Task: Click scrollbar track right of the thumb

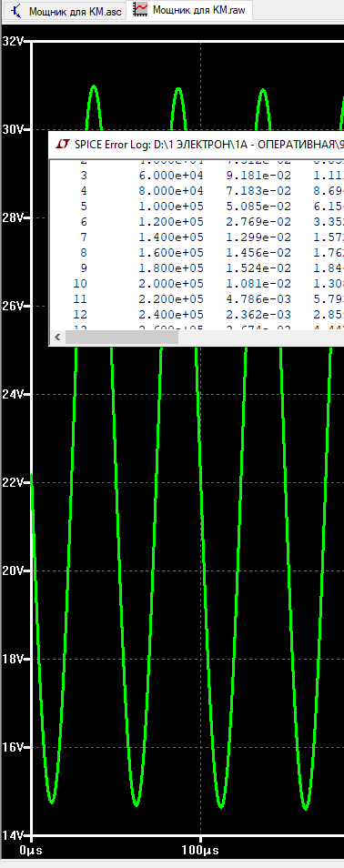Action: (x=260, y=338)
